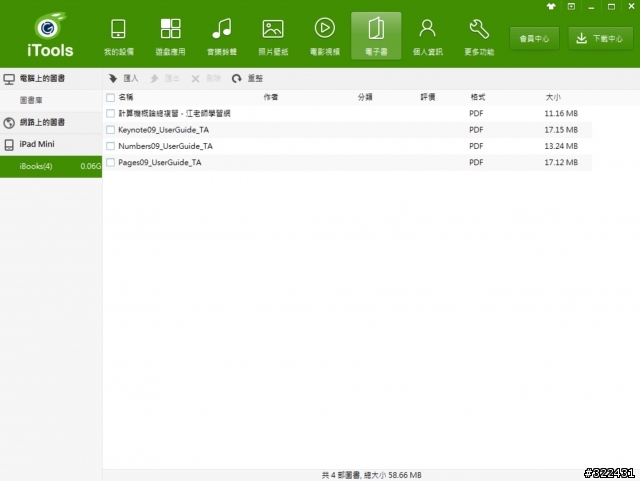Select 電腦上的圖書 in the sidebar

tap(51, 78)
